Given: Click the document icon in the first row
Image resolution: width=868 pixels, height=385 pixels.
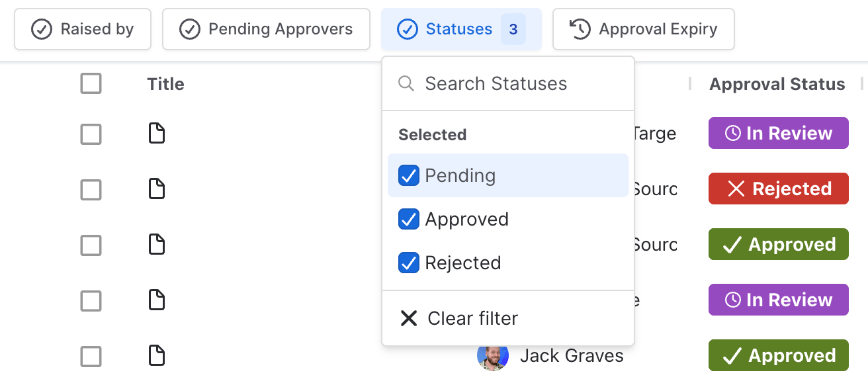Looking at the screenshot, I should (156, 134).
